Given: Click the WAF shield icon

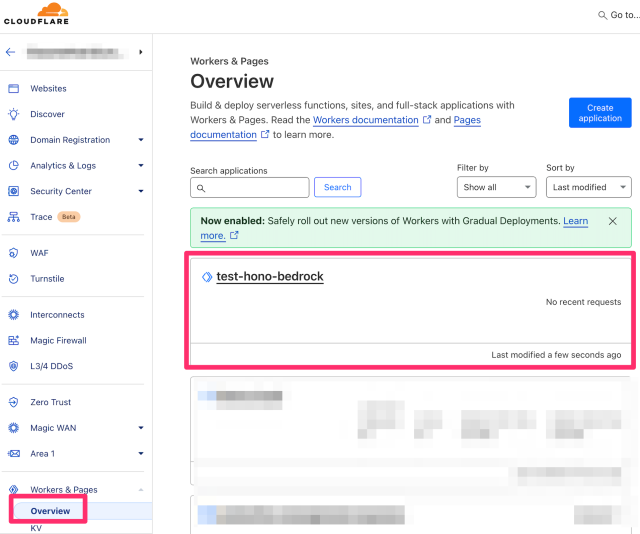Looking at the screenshot, I should 13,253.
